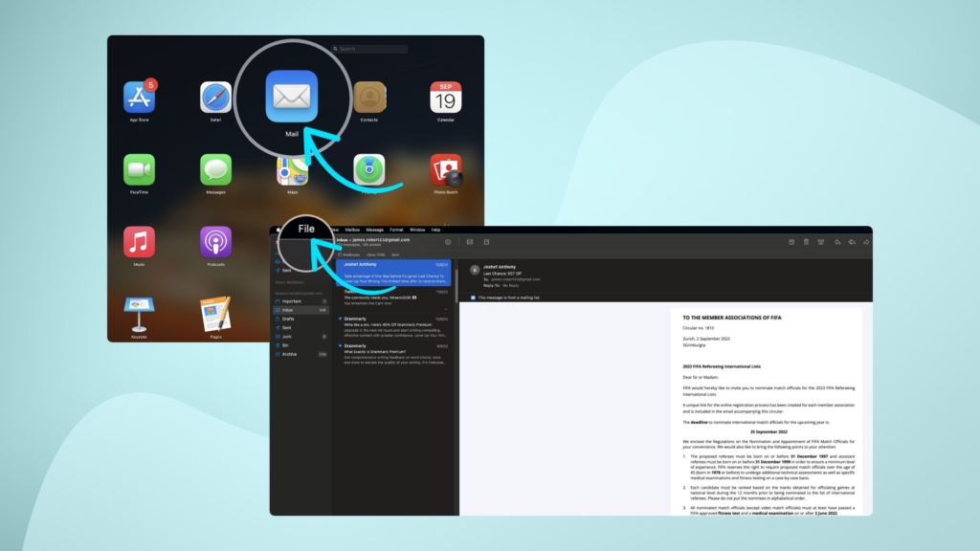980x551 pixels.
Task: Select the Joshef Anthony message in the list
Action: pyautogui.click(x=393, y=273)
